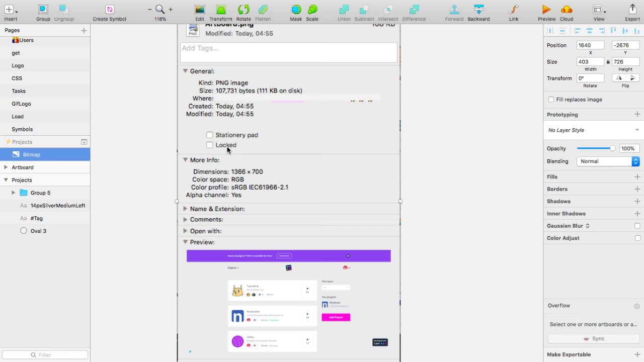
Task: Collapse the Projects artboard group
Action: pos(6,180)
